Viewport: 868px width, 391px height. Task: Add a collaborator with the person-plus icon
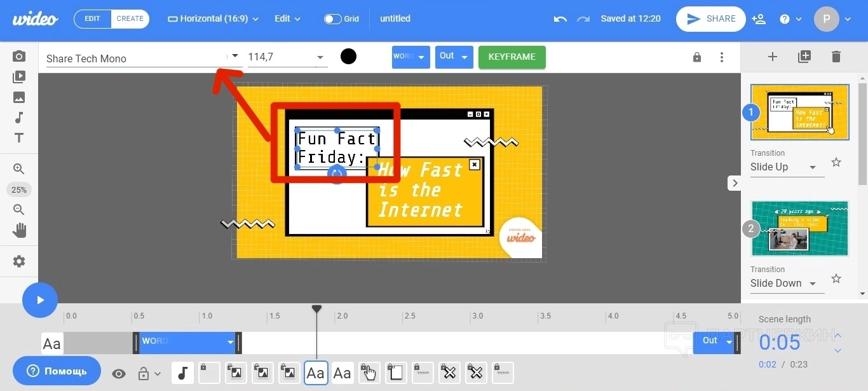[x=758, y=19]
